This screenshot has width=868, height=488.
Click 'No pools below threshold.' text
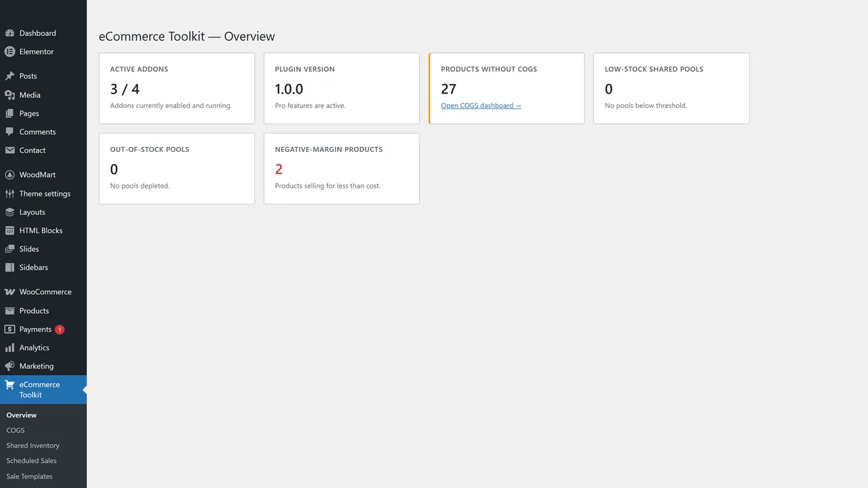(x=646, y=106)
